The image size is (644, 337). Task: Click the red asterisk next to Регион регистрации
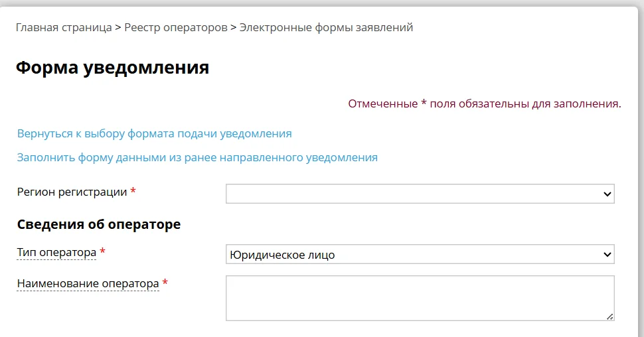[x=133, y=191]
